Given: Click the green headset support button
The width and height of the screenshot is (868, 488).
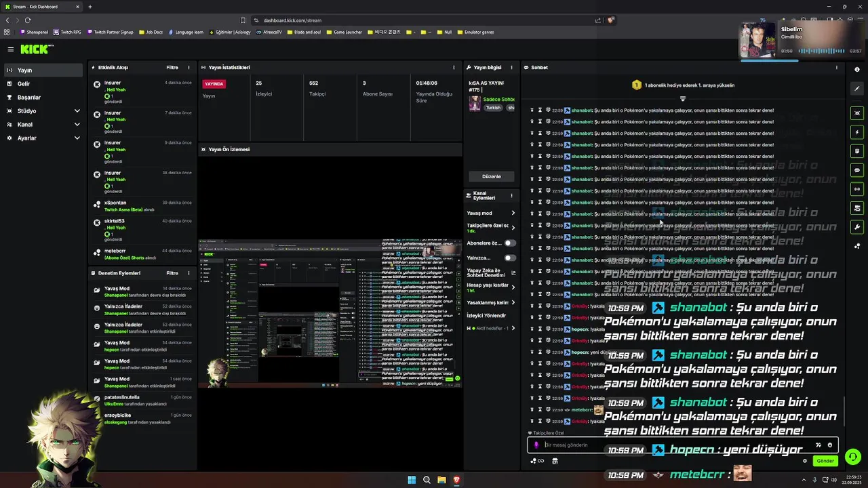Looking at the screenshot, I should tap(853, 457).
